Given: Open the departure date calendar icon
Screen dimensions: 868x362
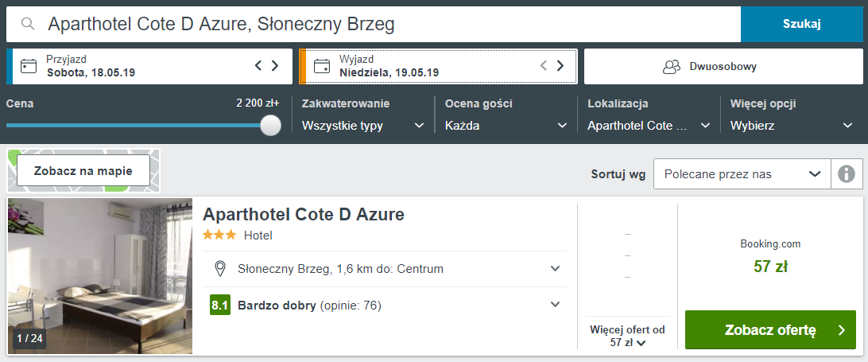Looking at the screenshot, I should (322, 66).
